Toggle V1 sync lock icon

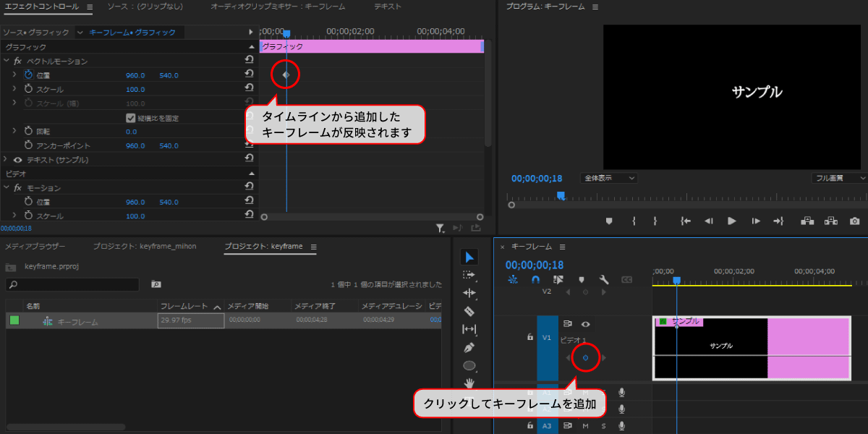click(x=568, y=324)
